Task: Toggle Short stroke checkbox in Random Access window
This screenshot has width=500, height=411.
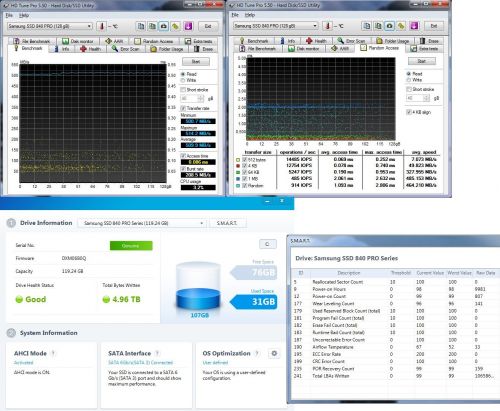Action: click(x=409, y=89)
